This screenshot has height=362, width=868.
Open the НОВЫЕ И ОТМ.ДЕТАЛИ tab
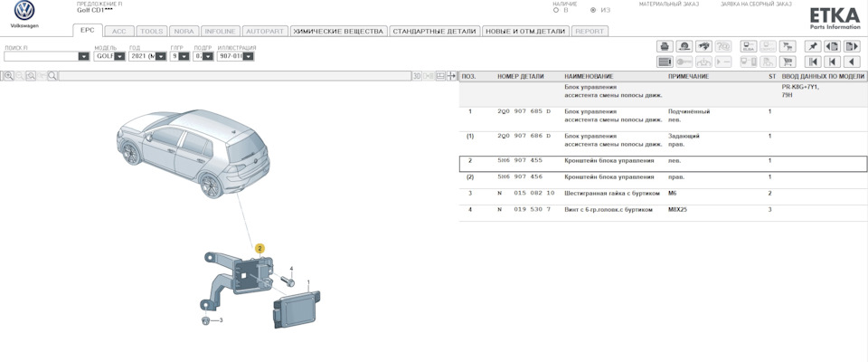(525, 32)
